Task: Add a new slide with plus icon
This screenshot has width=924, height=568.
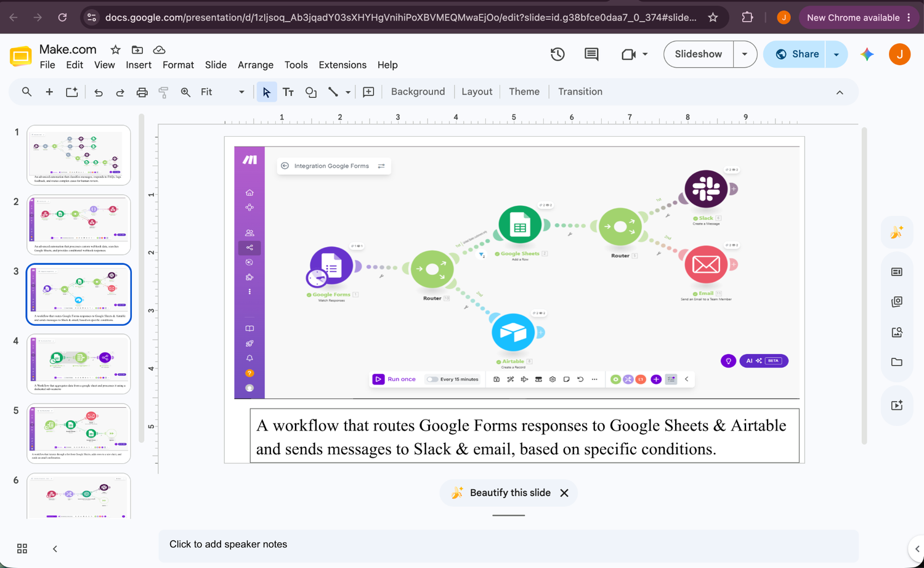Action: coord(49,92)
